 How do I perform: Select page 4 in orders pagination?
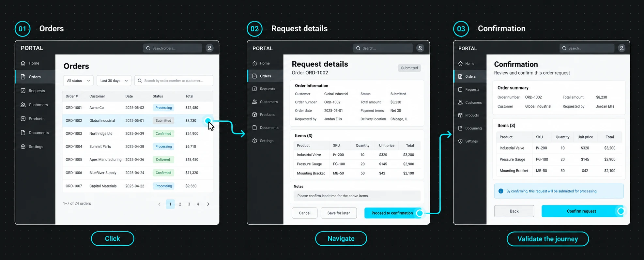(198, 204)
